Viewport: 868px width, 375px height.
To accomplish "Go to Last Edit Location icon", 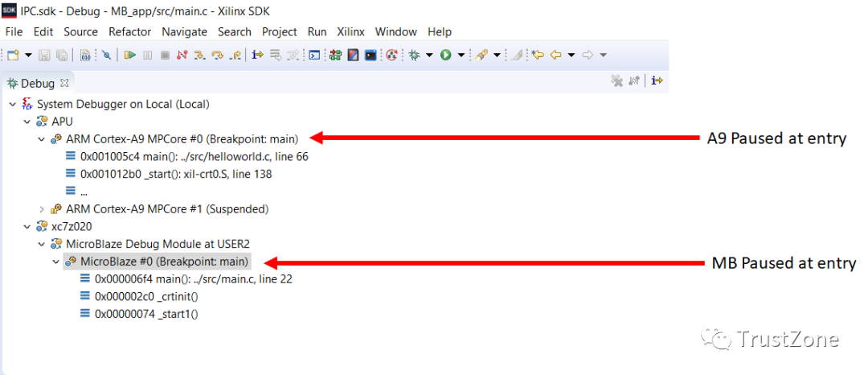I will pos(538,55).
